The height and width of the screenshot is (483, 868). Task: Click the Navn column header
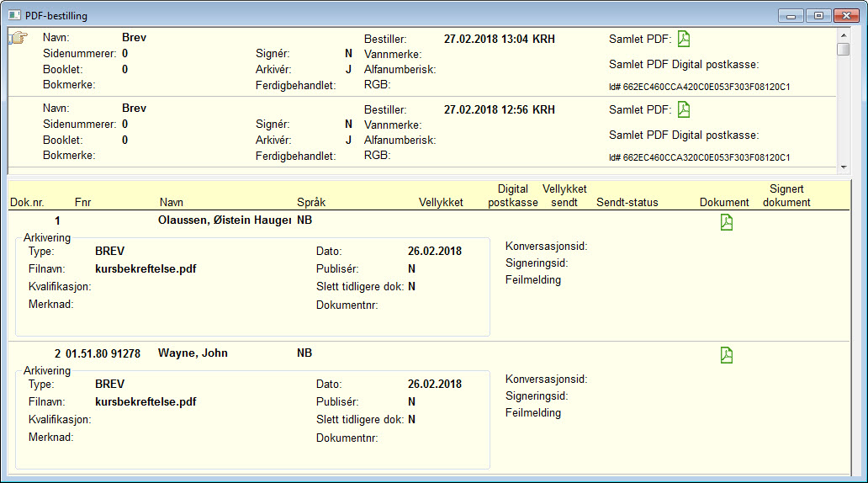[171, 202]
